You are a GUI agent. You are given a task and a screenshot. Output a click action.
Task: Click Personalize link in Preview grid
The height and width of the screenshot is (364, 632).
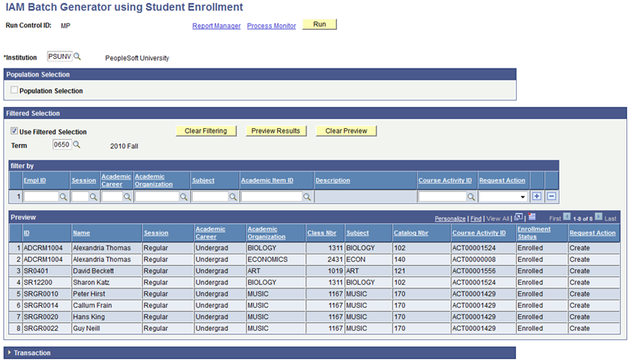(x=450, y=219)
